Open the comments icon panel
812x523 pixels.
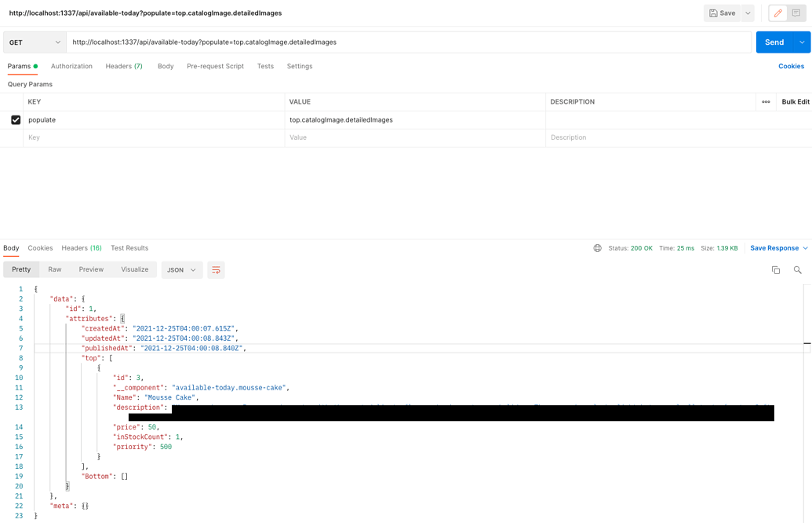click(x=796, y=13)
